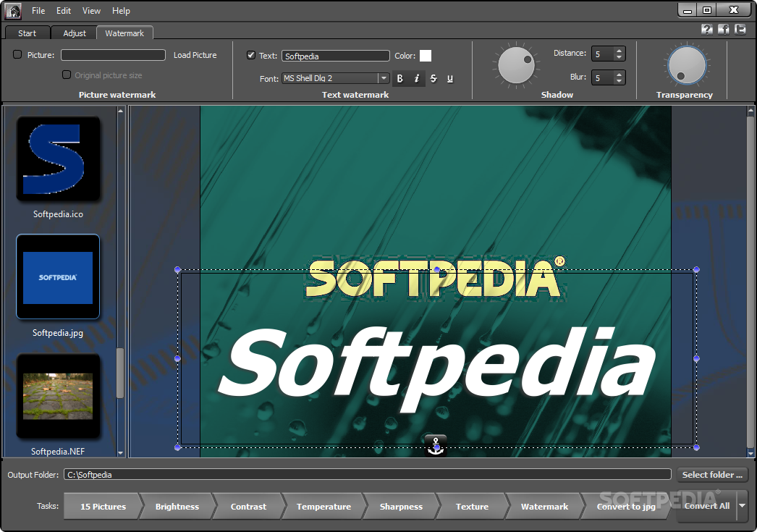Click the top-left watermark selection handle

tap(177, 269)
